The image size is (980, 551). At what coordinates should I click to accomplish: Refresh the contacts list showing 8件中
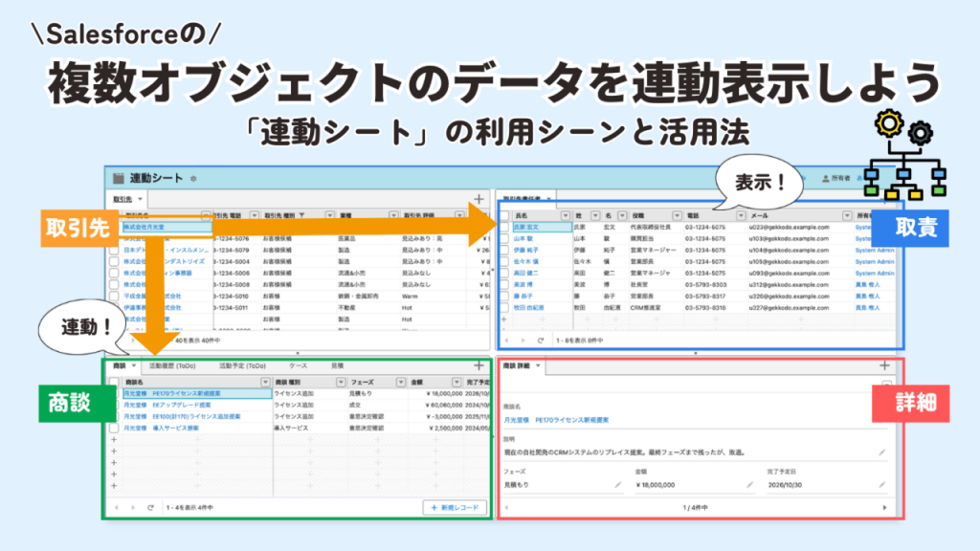tap(541, 341)
